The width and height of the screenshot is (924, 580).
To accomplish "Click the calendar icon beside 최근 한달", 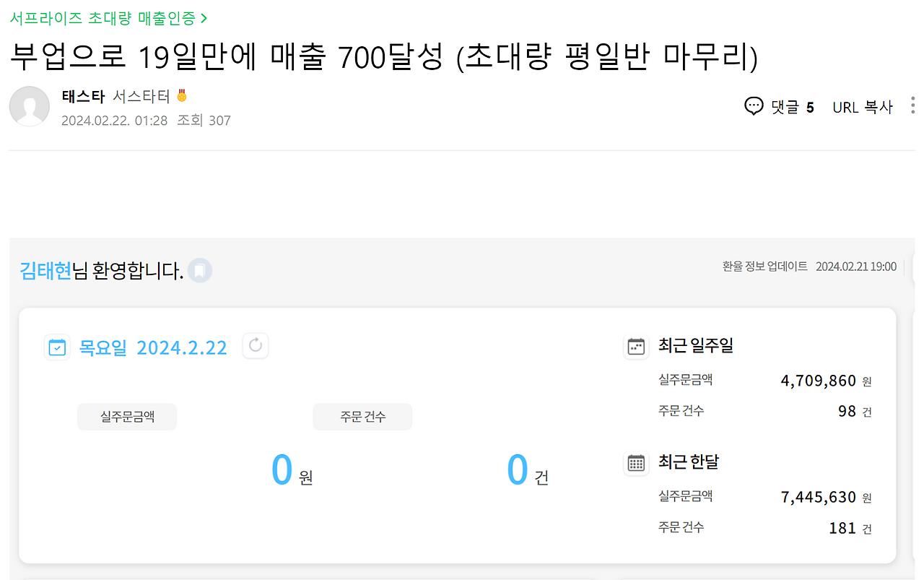I will pos(636,463).
